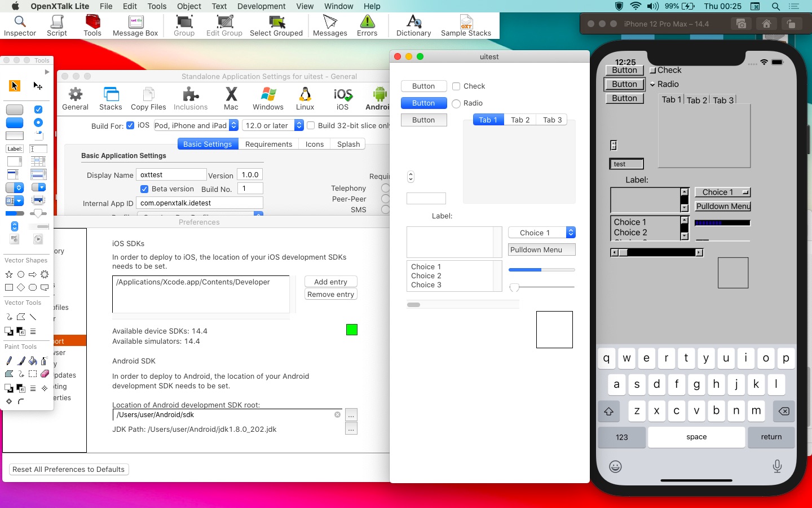The height and width of the screenshot is (508, 812).
Task: Open the Development menu
Action: pos(261,6)
